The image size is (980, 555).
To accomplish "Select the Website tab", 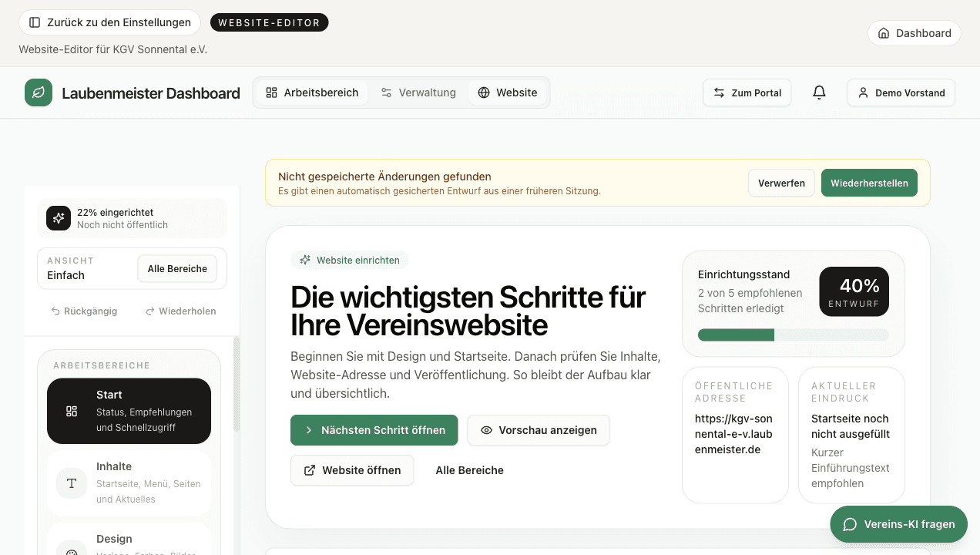I will click(x=507, y=92).
